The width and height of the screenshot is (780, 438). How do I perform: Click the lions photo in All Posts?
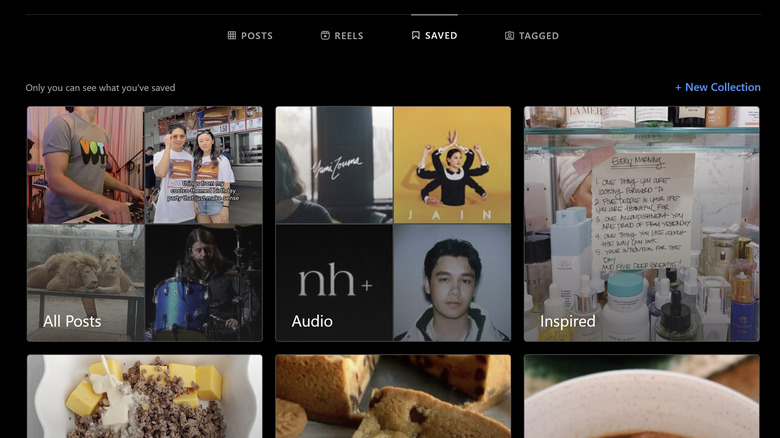pyautogui.click(x=86, y=283)
